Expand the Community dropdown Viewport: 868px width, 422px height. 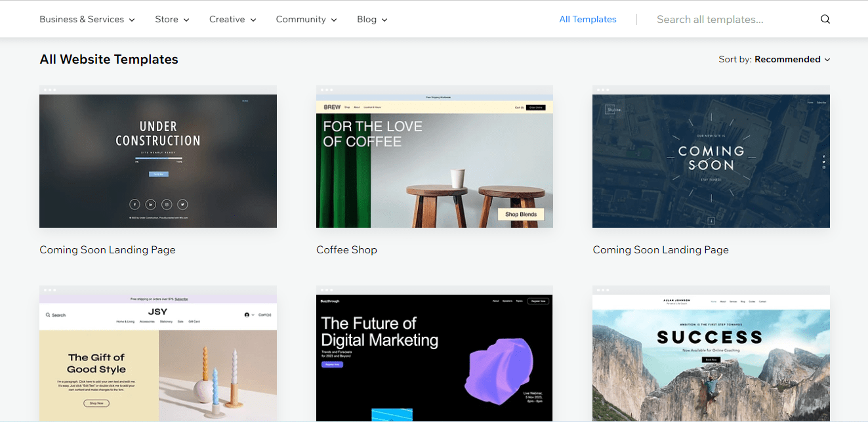pyautogui.click(x=306, y=19)
